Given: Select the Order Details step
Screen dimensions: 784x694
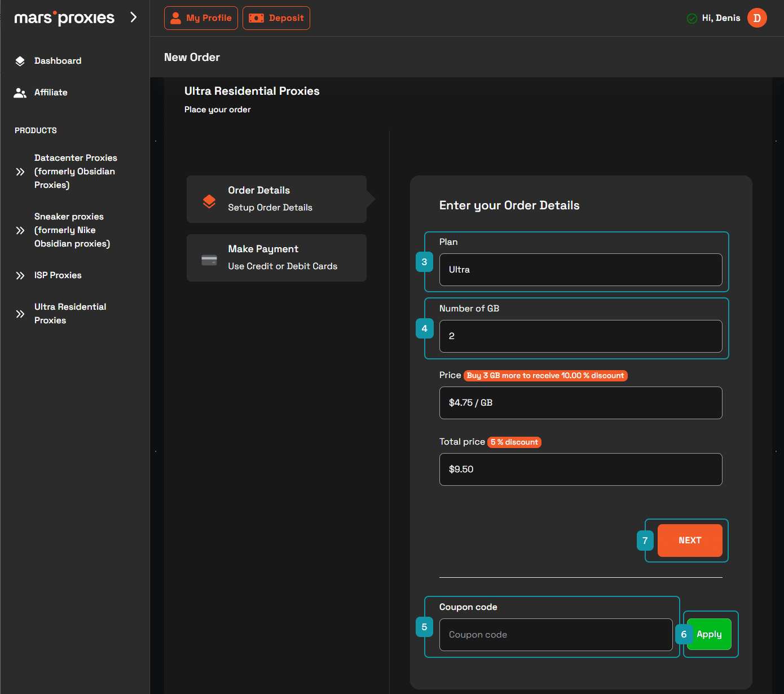Looking at the screenshot, I should pyautogui.click(x=276, y=199).
